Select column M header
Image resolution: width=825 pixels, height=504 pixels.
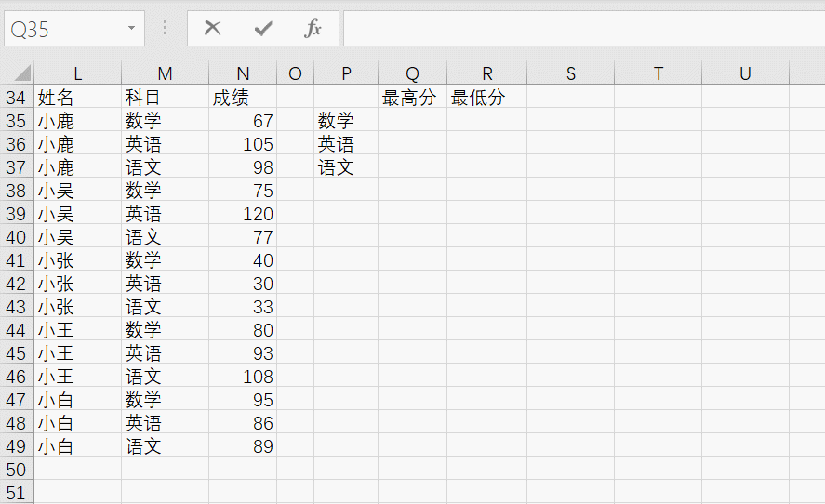point(166,73)
